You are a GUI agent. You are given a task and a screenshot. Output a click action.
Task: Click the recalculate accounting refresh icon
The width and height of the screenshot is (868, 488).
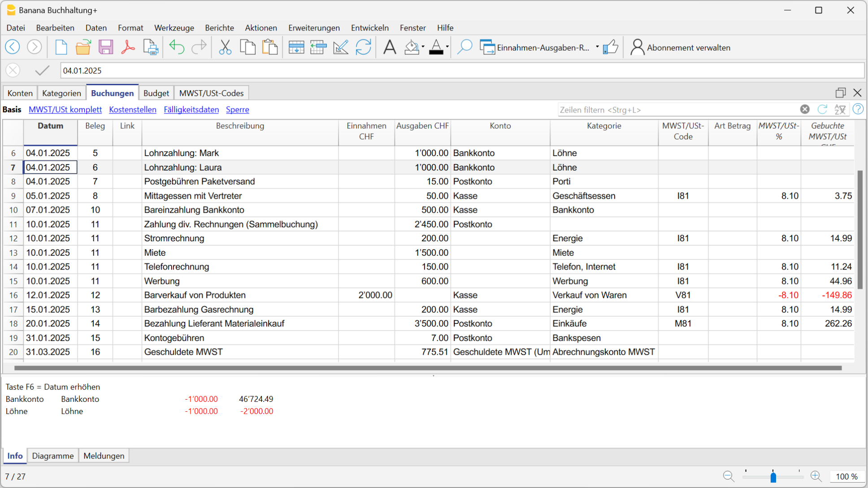click(x=363, y=47)
